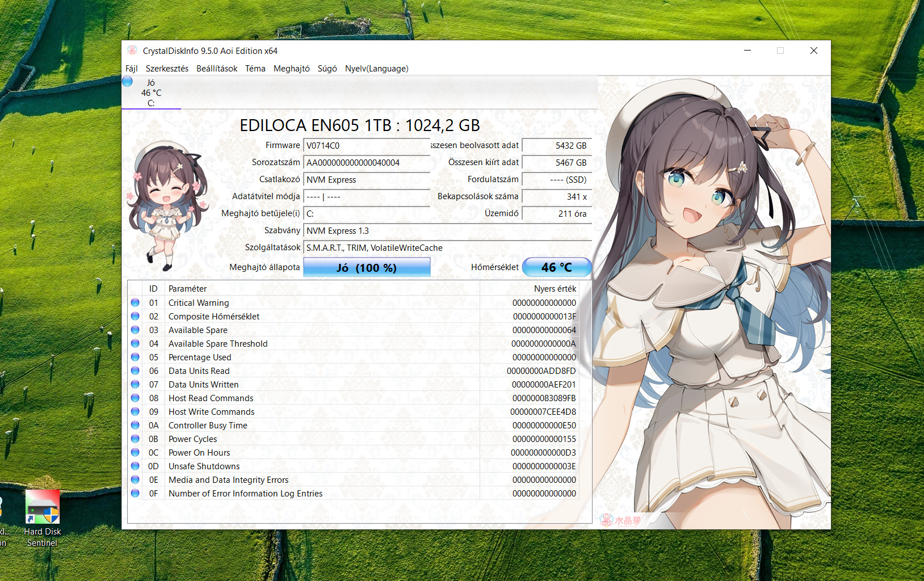Click total written data value 5467 GB
The height and width of the screenshot is (581, 924).
(557, 163)
